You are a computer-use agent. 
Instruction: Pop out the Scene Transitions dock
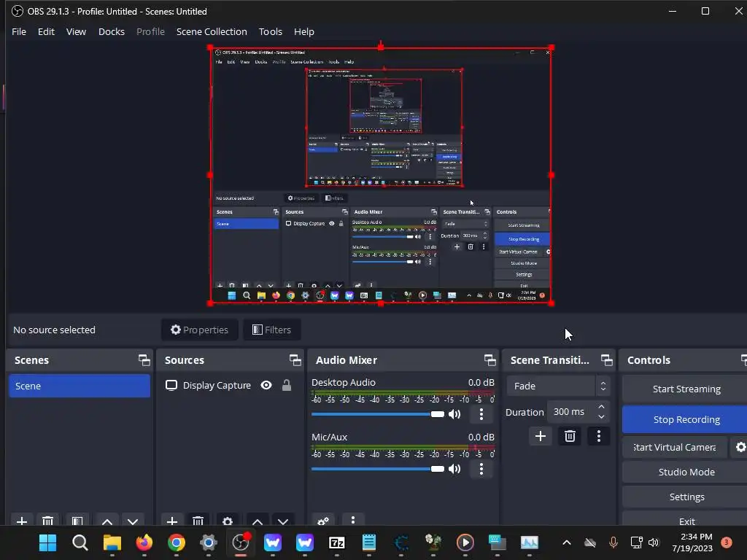tap(606, 360)
